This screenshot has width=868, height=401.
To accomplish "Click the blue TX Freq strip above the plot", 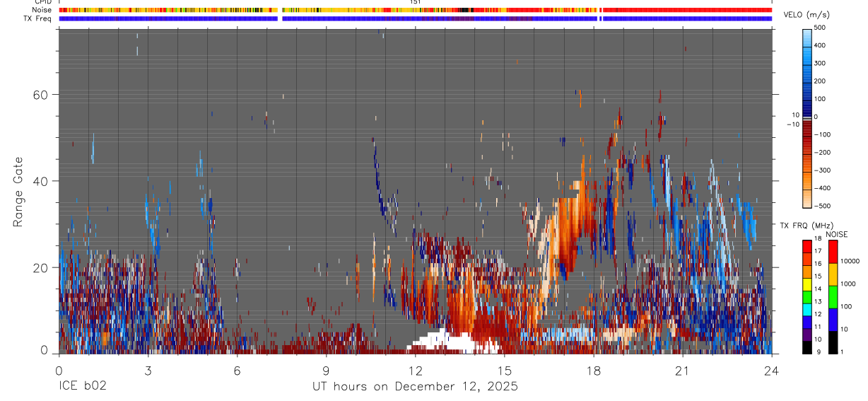I will 415,18.
